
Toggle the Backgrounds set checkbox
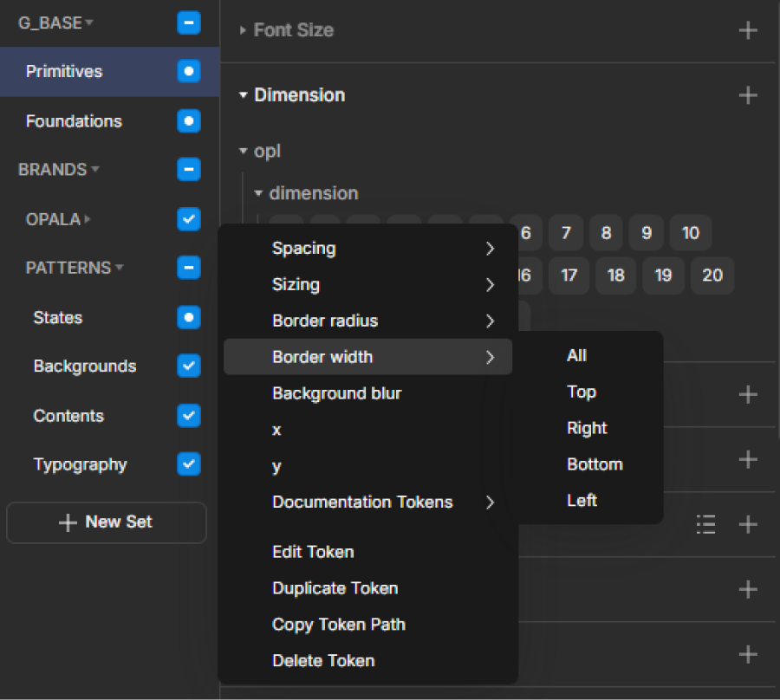pos(188,366)
